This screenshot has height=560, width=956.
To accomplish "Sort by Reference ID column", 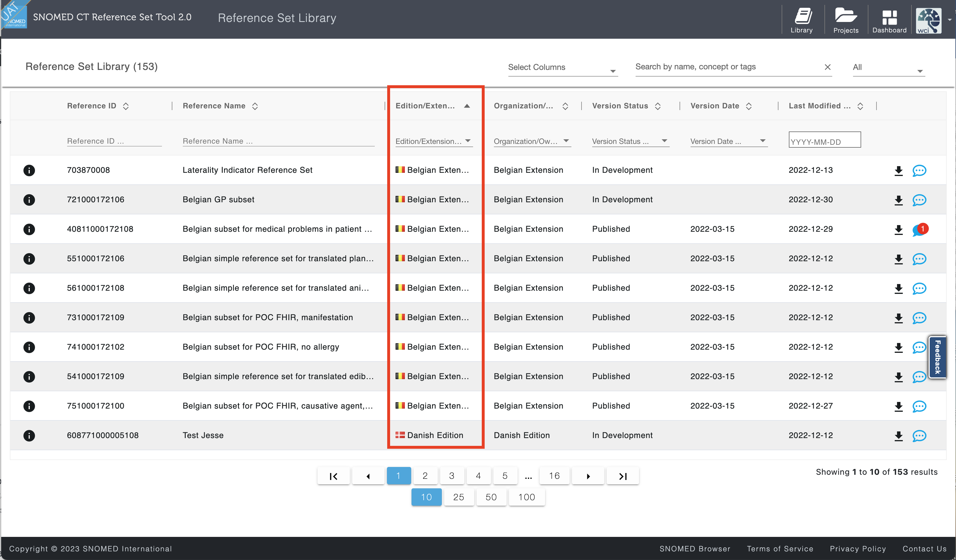I will coord(126,106).
